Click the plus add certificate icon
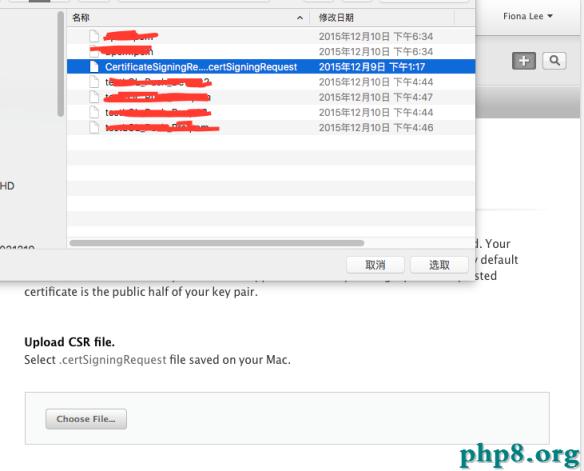 [524, 61]
